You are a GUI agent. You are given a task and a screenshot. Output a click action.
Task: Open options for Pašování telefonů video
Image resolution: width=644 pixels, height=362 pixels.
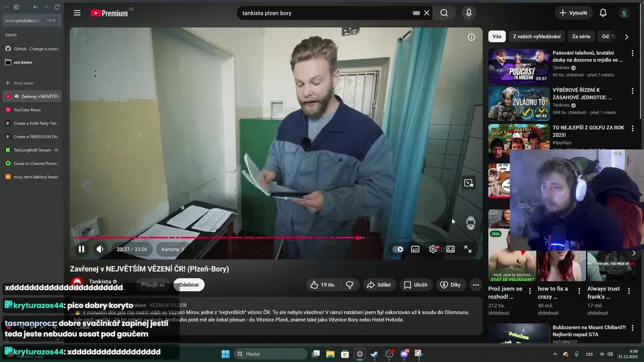pyautogui.click(x=632, y=53)
